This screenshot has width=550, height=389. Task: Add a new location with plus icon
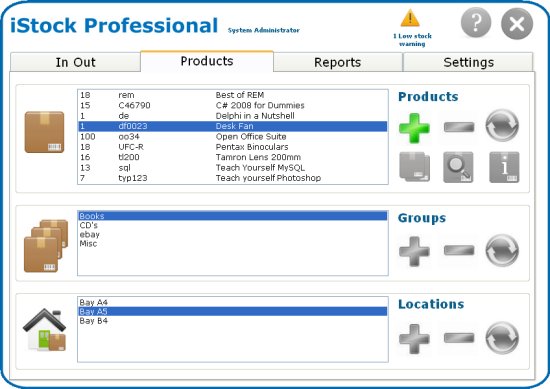tap(414, 339)
